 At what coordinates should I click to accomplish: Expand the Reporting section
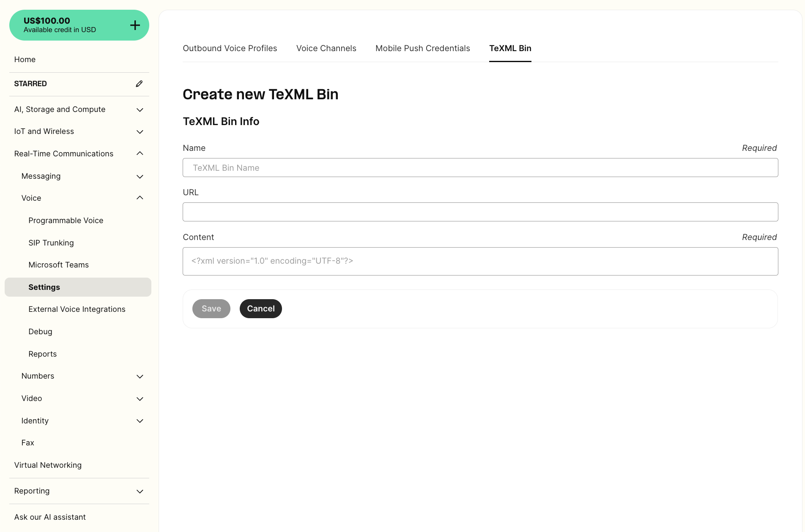click(x=140, y=491)
